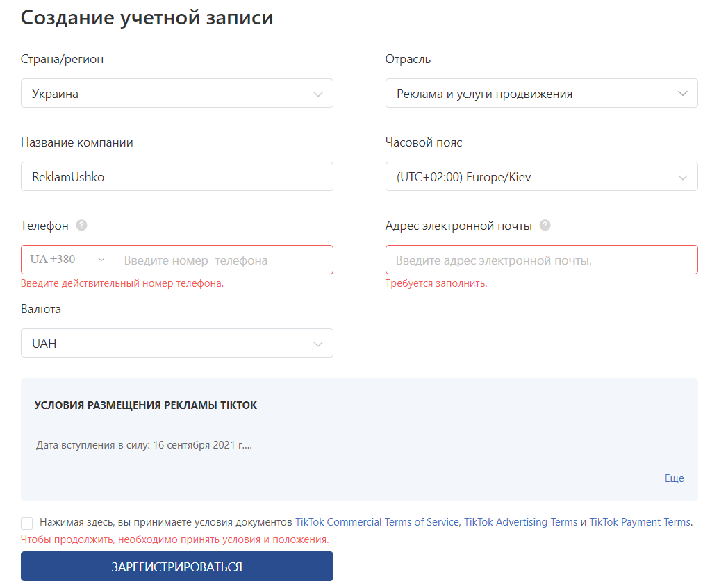
Task: Click Еще to expand advertising terms
Action: click(x=674, y=478)
